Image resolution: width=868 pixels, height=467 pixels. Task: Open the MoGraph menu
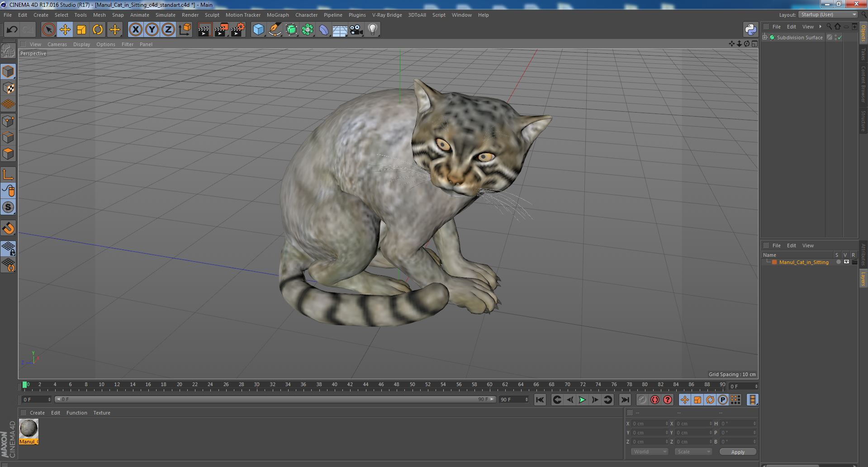[x=278, y=15]
